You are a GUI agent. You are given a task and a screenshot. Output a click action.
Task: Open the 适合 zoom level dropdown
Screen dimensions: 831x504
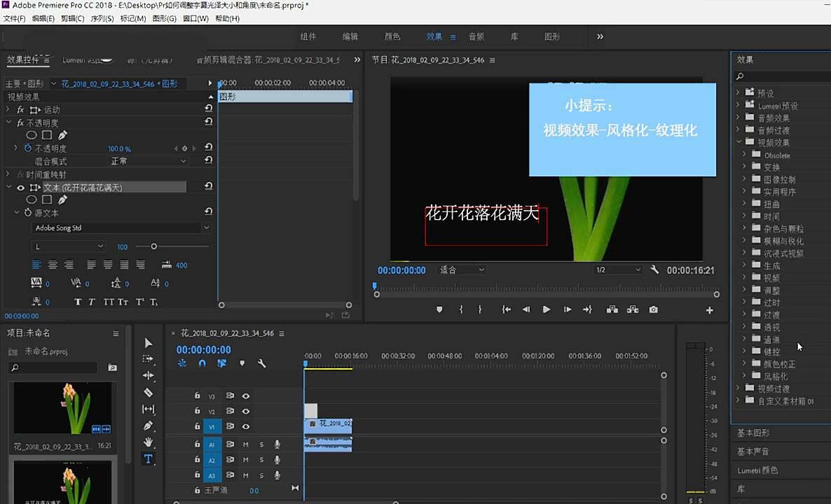click(462, 269)
